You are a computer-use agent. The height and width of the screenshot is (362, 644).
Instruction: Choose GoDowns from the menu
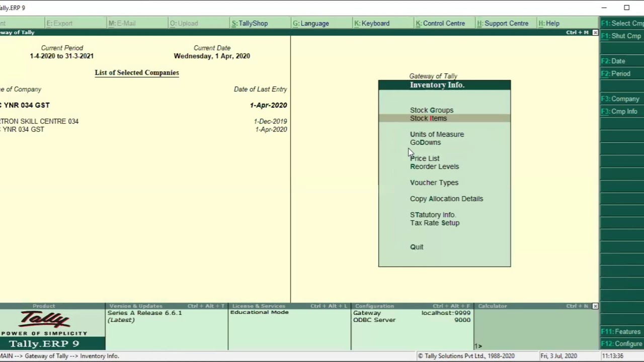(425, 142)
